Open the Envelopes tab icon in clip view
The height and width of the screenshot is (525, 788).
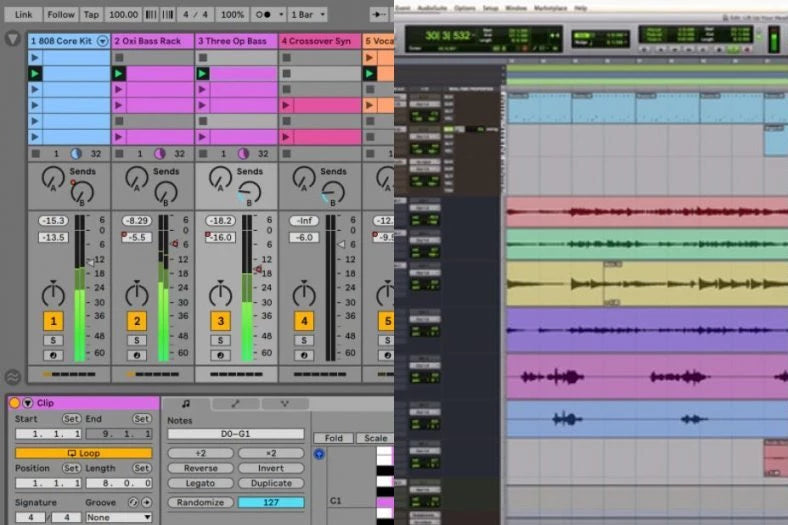point(236,403)
